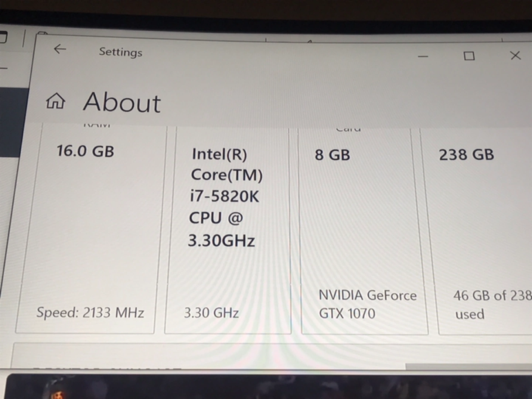The height and width of the screenshot is (399, 532).
Task: Select the 8 GB graphics memory value
Action: coord(332,155)
